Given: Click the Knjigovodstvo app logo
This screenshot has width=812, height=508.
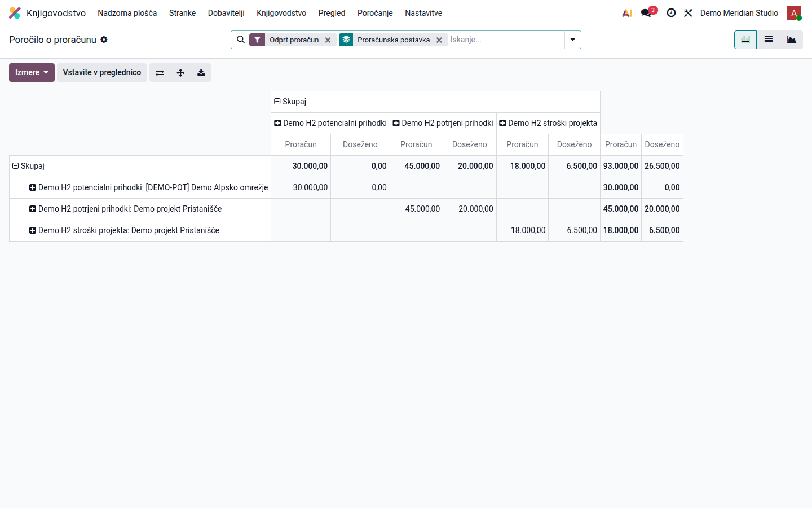Looking at the screenshot, I should click(x=15, y=13).
